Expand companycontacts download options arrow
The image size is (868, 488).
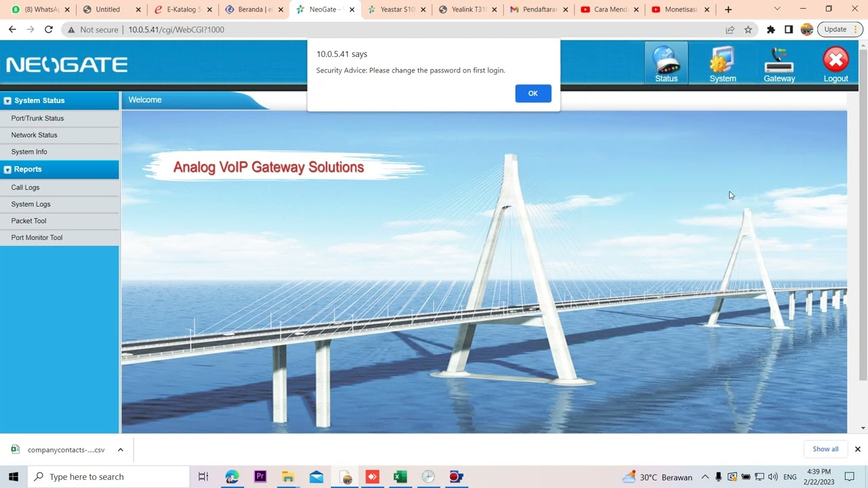[120, 449]
